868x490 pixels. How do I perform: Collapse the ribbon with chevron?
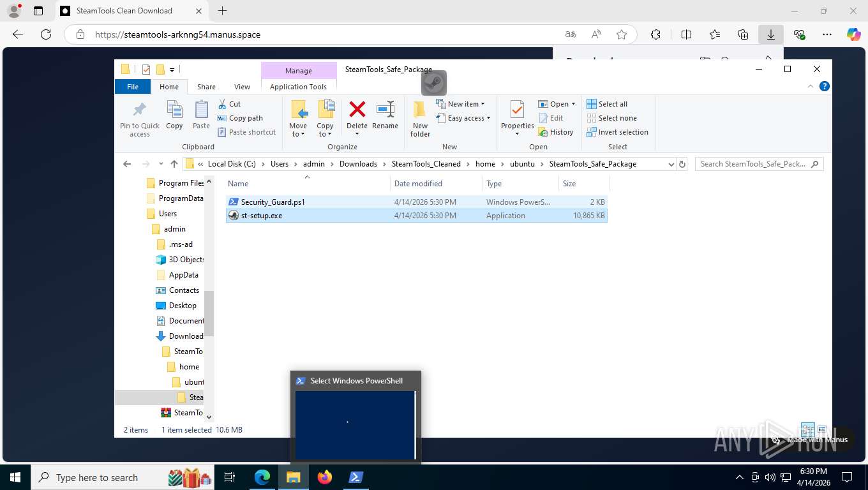(811, 86)
